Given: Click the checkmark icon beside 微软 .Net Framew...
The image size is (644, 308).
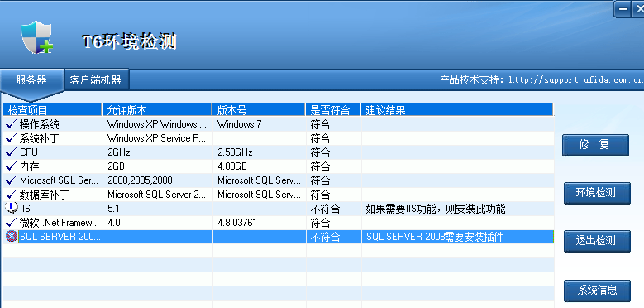Looking at the screenshot, I should [x=12, y=223].
